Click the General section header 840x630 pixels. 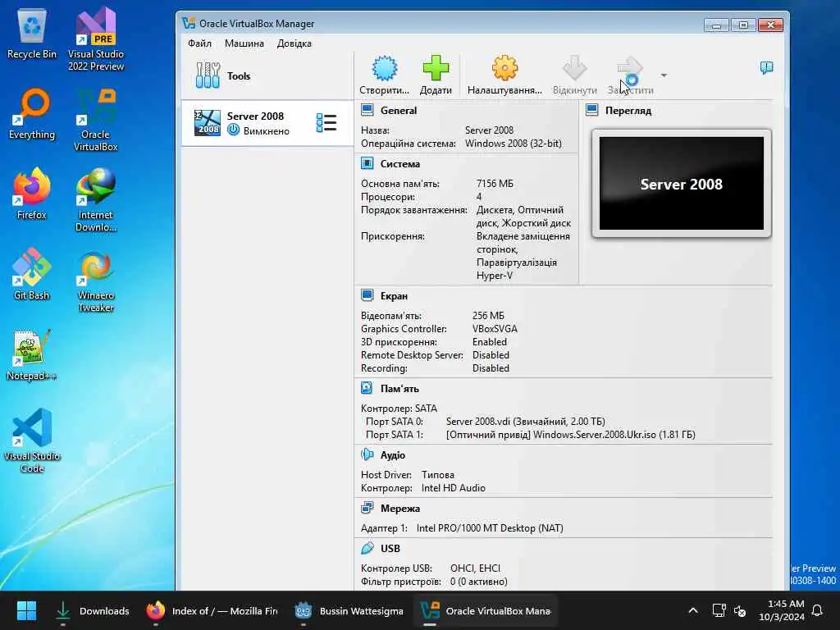point(398,111)
